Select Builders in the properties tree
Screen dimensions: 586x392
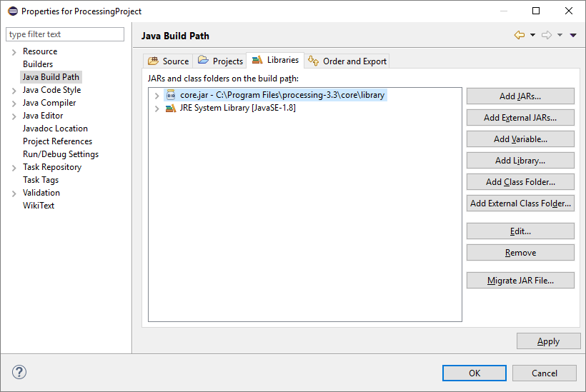click(x=38, y=64)
